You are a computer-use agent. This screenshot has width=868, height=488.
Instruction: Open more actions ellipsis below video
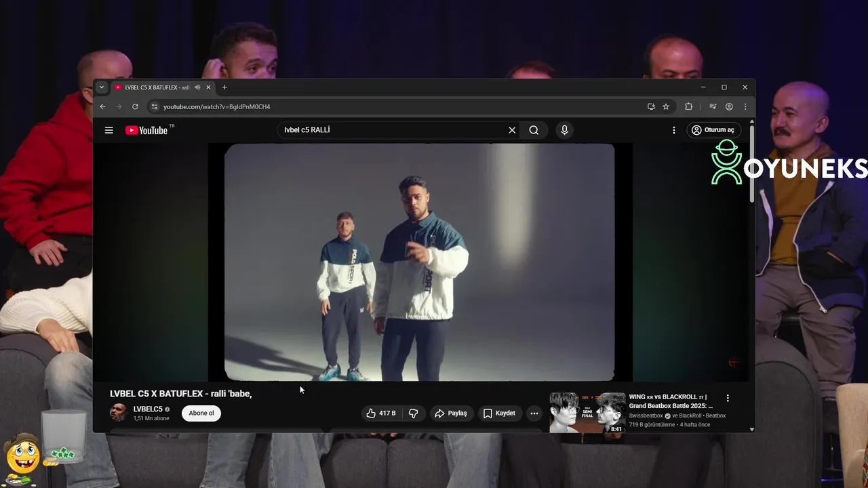click(x=534, y=413)
